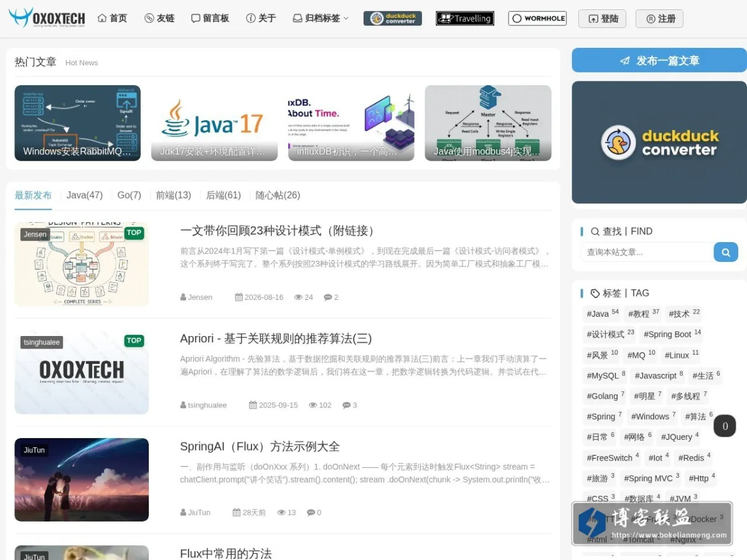Viewport: 747px width, 560px height.
Task: Select the #MQ tag
Action: (641, 355)
